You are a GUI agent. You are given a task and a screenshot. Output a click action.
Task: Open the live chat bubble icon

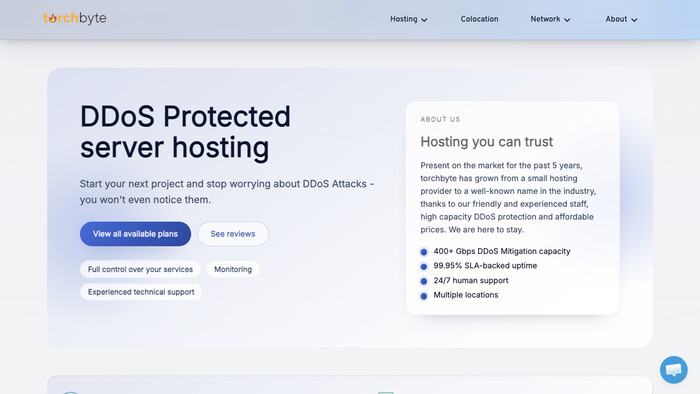click(x=674, y=369)
